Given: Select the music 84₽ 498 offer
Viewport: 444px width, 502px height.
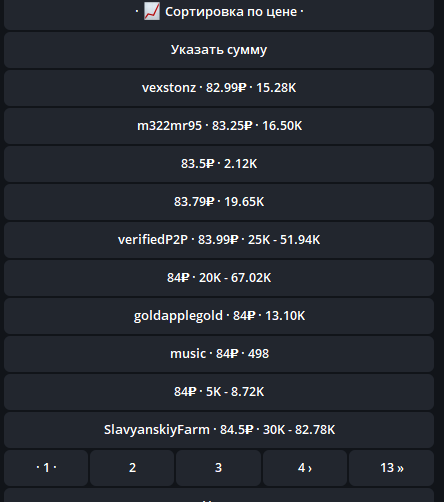Looking at the screenshot, I should (x=219, y=354).
